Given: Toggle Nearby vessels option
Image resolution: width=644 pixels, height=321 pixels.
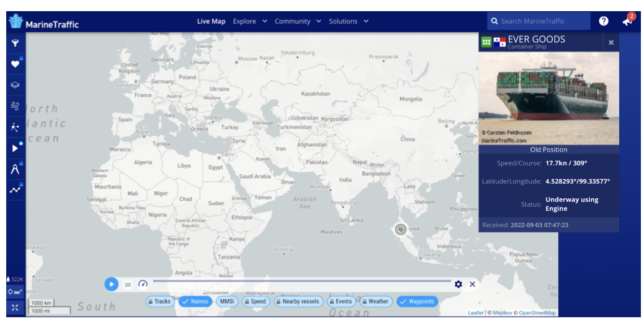Looking at the screenshot, I should (298, 301).
